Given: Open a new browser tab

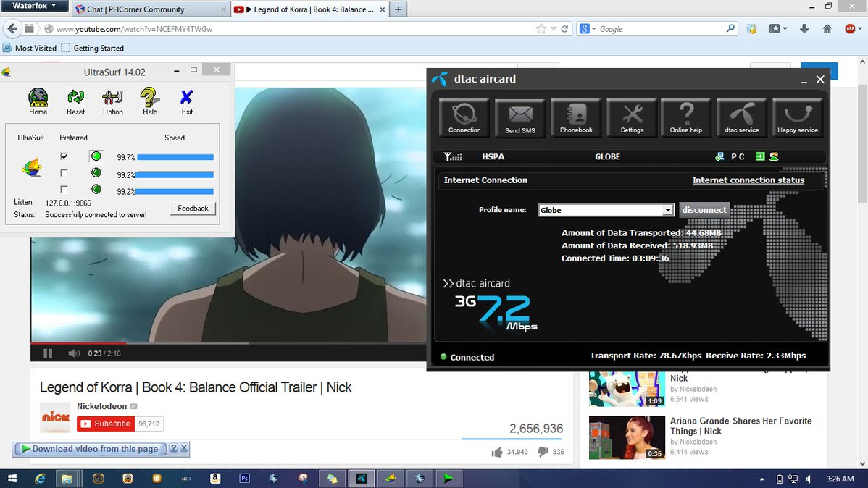Looking at the screenshot, I should pos(398,9).
